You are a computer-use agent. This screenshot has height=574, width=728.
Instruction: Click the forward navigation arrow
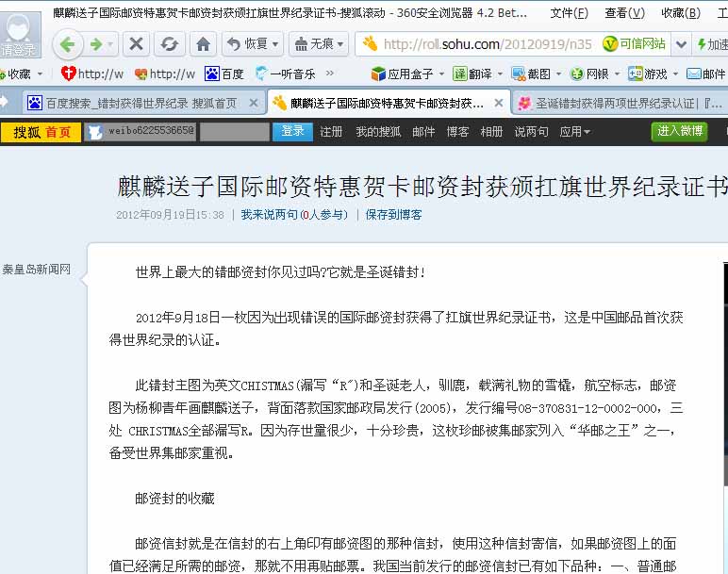point(95,44)
